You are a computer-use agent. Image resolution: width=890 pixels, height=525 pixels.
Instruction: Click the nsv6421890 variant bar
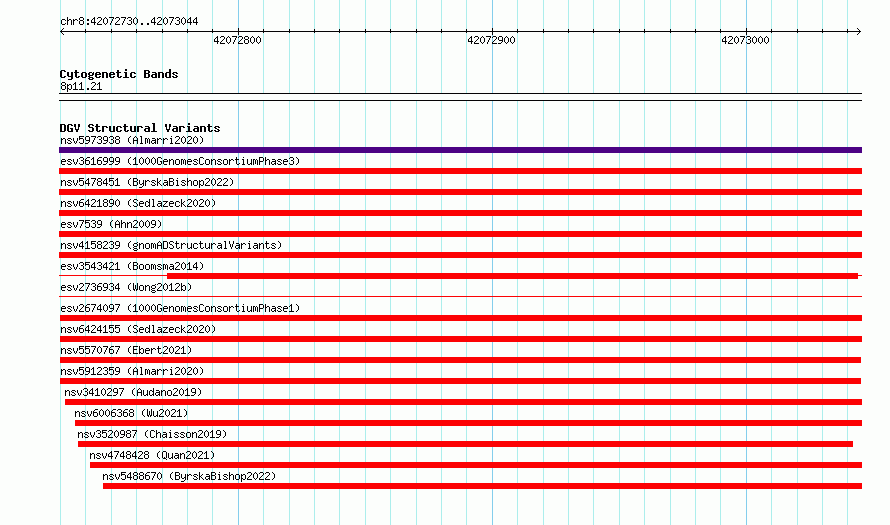click(x=460, y=213)
